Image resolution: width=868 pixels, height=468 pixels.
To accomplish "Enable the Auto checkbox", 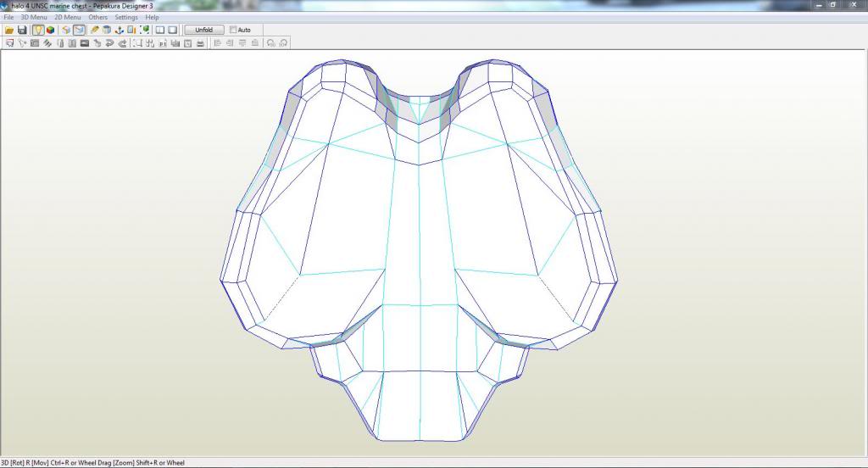I will point(233,30).
